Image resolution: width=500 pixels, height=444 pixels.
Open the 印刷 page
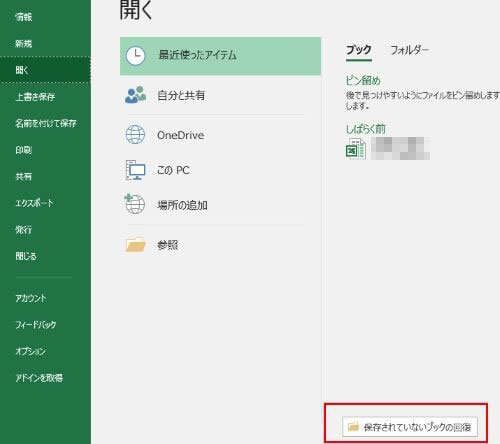click(x=23, y=150)
